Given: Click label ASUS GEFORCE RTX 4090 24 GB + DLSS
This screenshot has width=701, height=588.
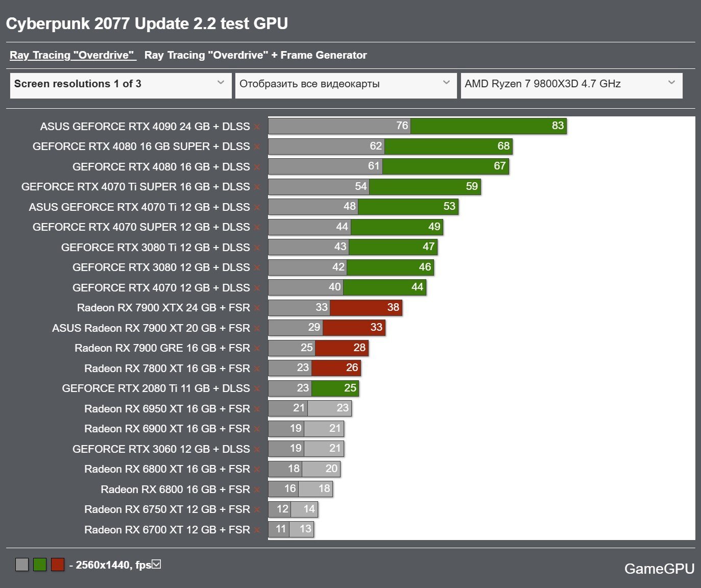Looking at the screenshot, I should [145, 127].
